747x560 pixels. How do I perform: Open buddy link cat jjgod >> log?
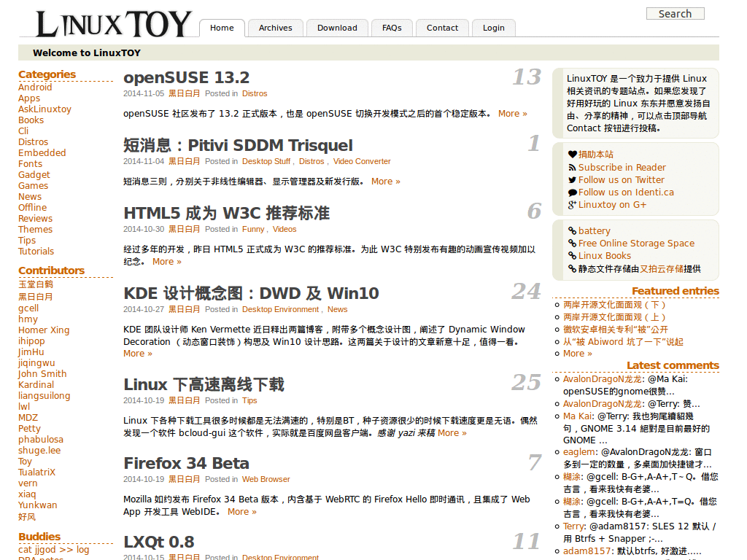pos(54,550)
